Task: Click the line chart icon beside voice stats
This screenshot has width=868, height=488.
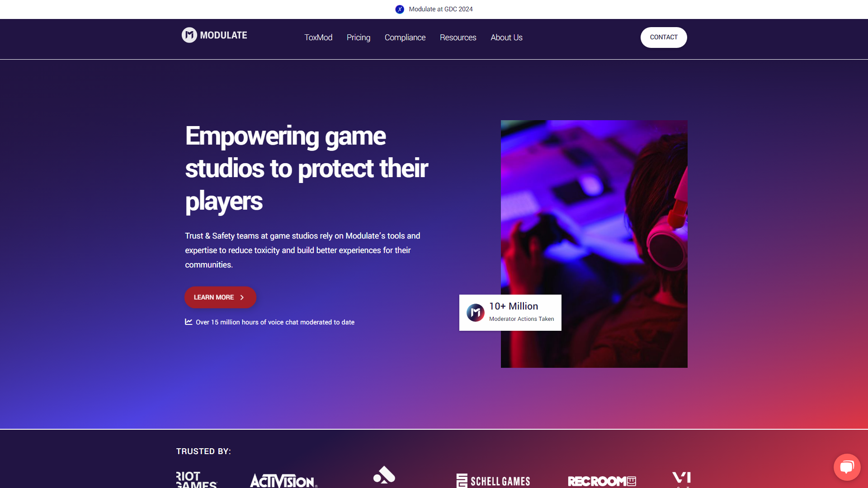Action: tap(189, 322)
